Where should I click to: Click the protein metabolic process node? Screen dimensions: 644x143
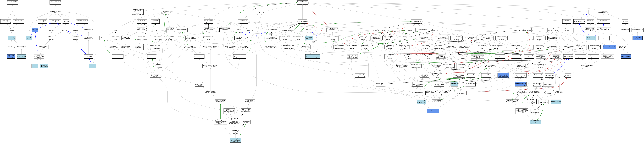coord(517,57)
